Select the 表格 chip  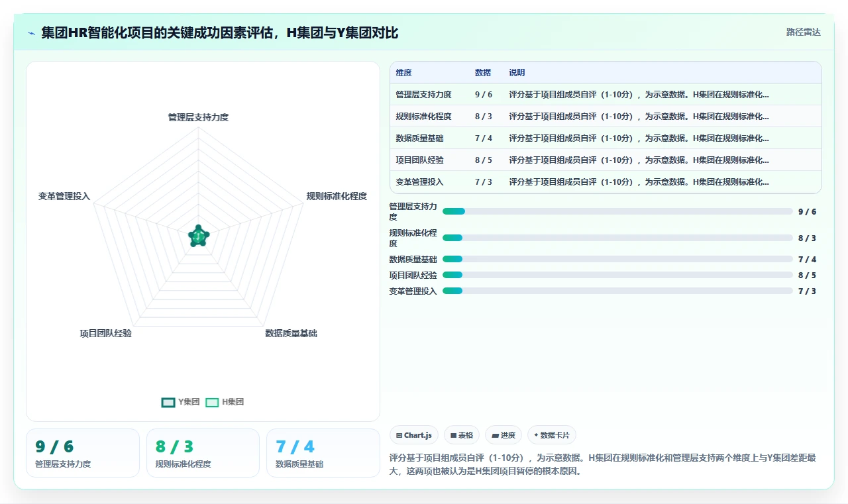(x=462, y=435)
